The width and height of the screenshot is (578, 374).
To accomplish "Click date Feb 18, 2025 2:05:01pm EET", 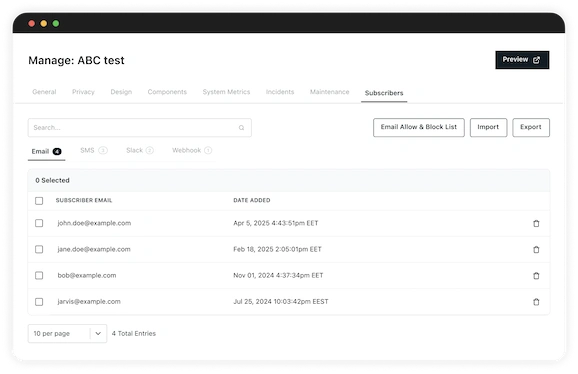I will click(277, 249).
